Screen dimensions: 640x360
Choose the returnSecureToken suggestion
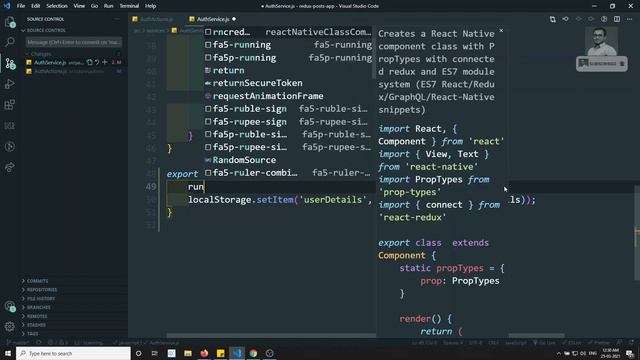[288, 83]
